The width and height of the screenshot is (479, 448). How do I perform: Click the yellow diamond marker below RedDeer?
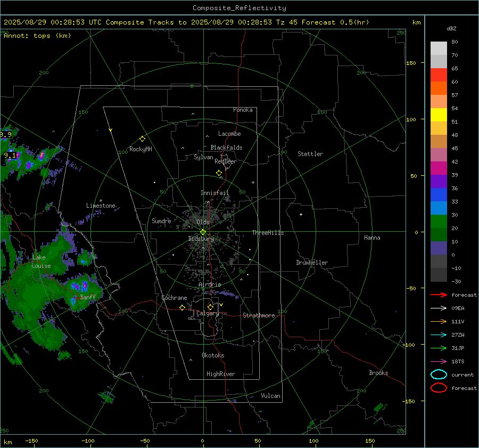pyautogui.click(x=219, y=173)
